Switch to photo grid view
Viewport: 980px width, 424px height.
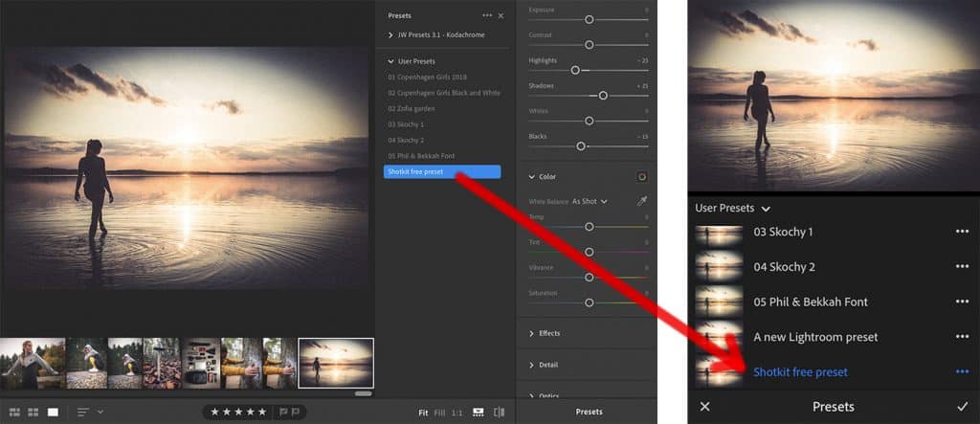14,413
